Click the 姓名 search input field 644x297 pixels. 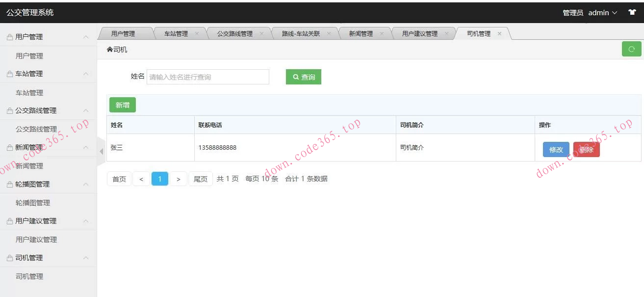coord(207,77)
